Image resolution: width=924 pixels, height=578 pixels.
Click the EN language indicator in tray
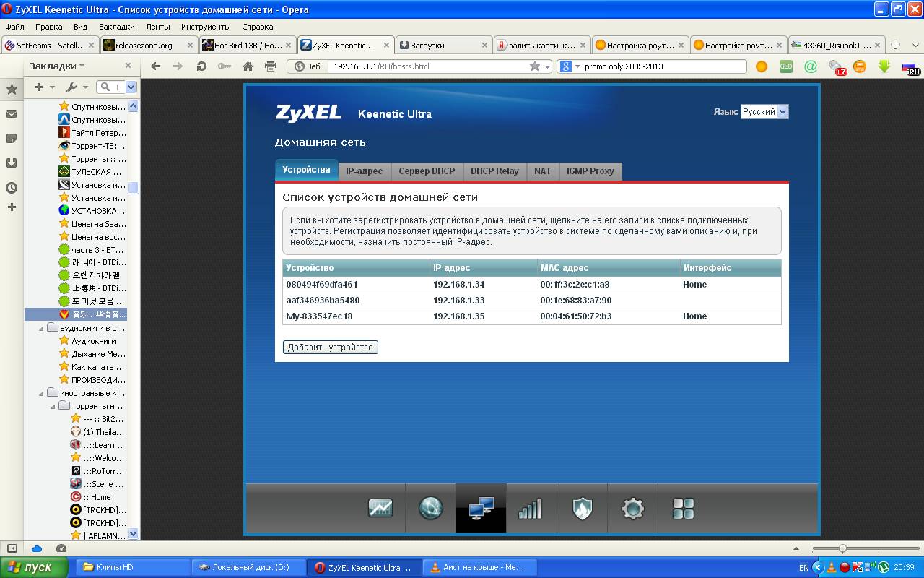click(x=804, y=568)
